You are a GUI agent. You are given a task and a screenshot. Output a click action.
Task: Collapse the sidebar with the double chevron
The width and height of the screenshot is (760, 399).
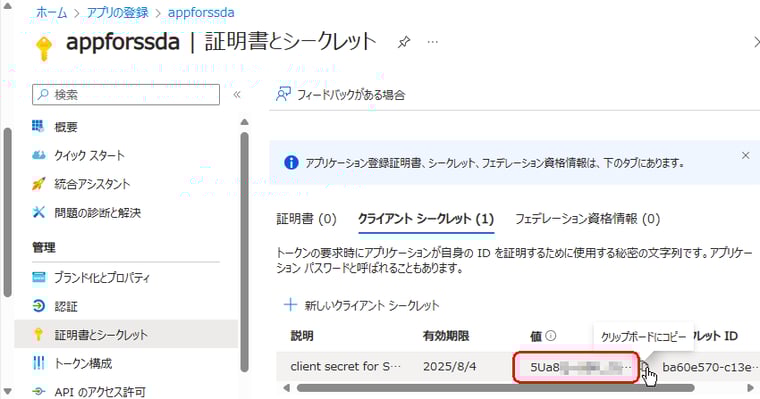[x=237, y=95]
